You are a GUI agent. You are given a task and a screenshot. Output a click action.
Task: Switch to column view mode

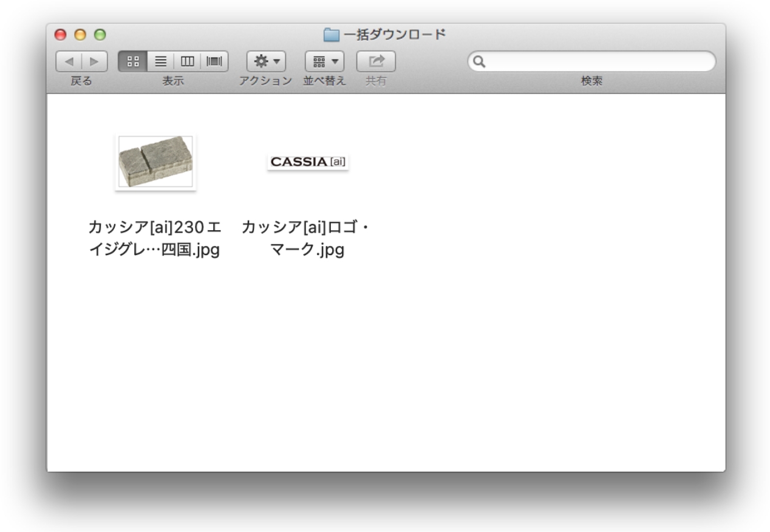(188, 61)
